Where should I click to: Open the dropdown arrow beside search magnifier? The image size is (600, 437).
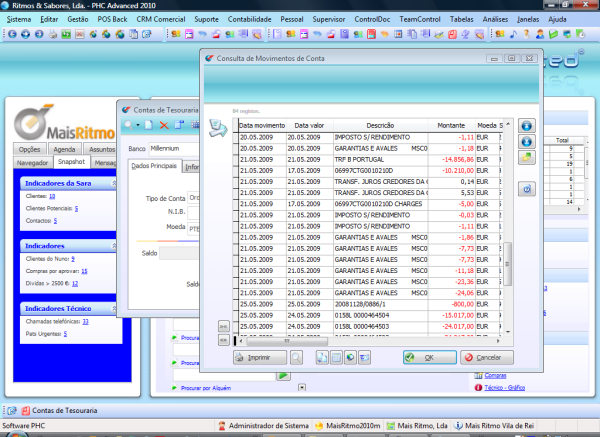(x=138, y=125)
